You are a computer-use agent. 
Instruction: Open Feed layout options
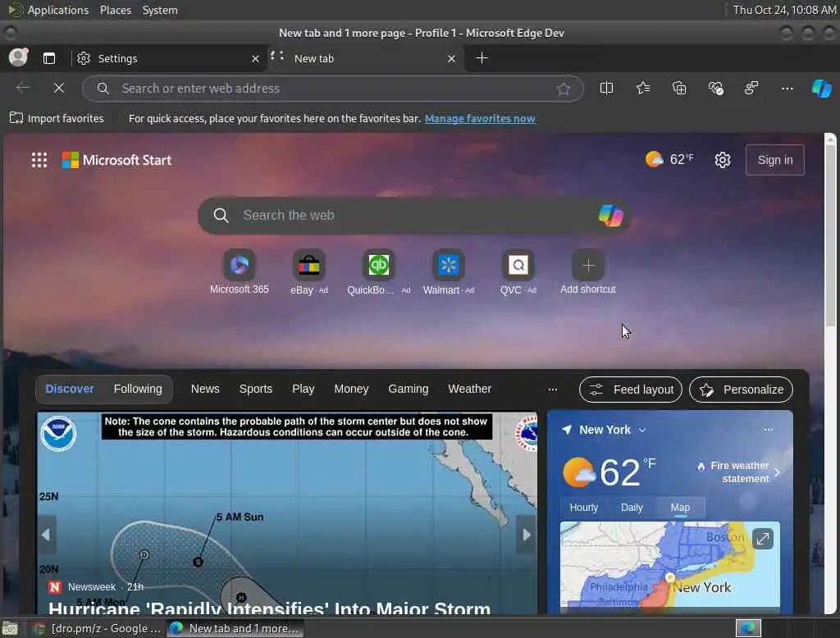pyautogui.click(x=631, y=390)
